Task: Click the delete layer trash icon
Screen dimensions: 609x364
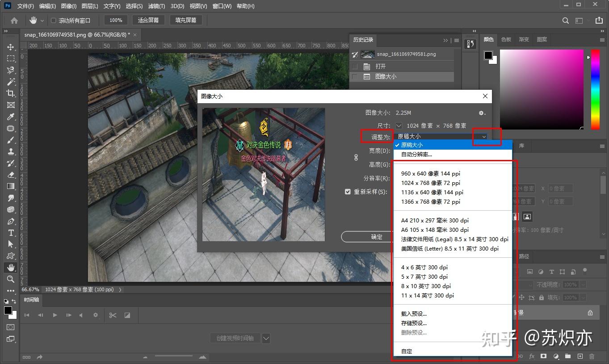Action: pyautogui.click(x=592, y=356)
